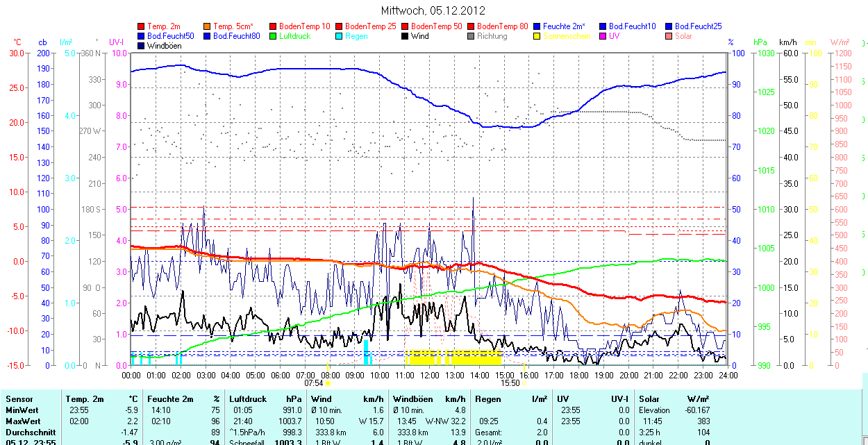Screen dimensions: 868x445
Task: Click the chart title Mittwoch, 05.12.2012
Action: 433,10
